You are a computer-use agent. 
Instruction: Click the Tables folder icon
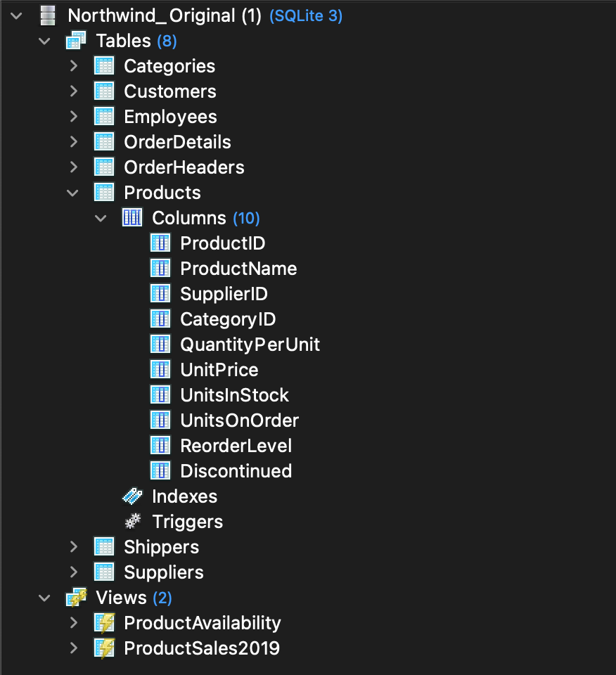coord(75,40)
